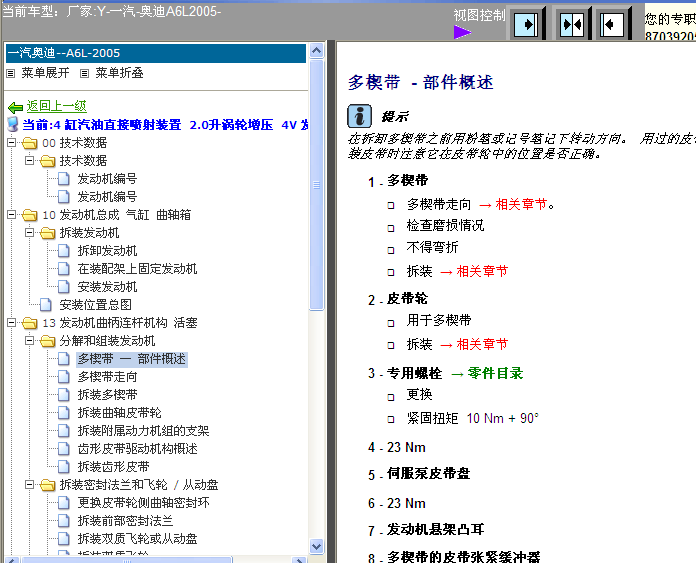
Task: Open 相关章节 link after 多楔带走向
Action: click(x=522, y=204)
